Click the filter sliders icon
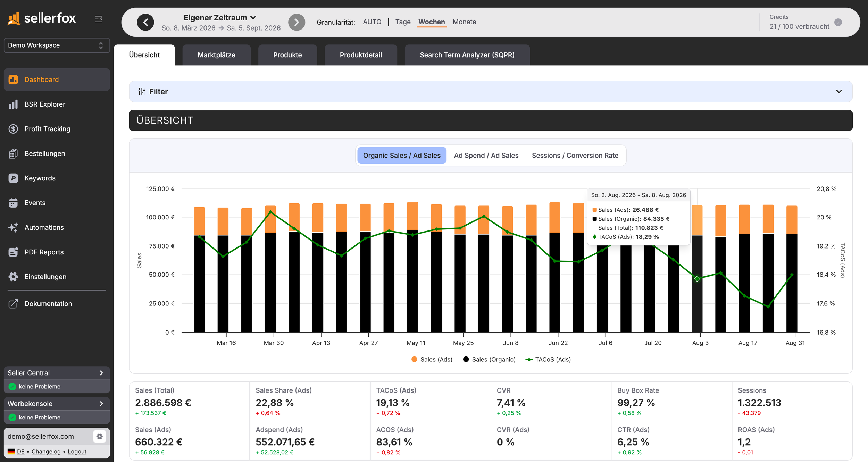 coord(142,92)
